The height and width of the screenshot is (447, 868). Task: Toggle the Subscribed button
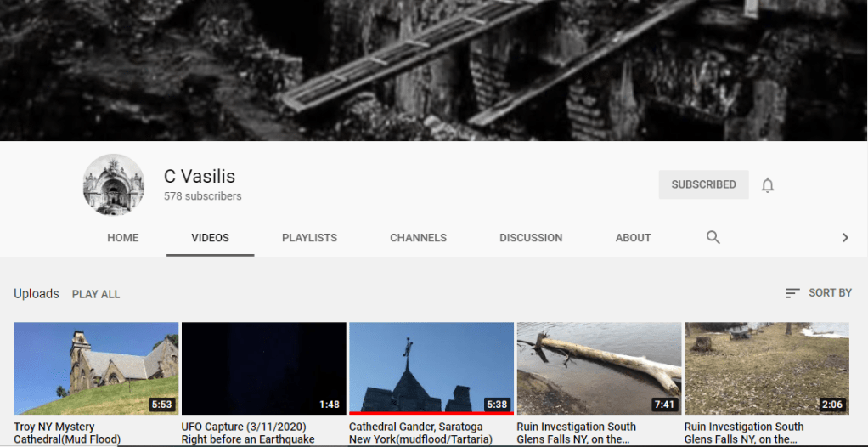tap(703, 184)
